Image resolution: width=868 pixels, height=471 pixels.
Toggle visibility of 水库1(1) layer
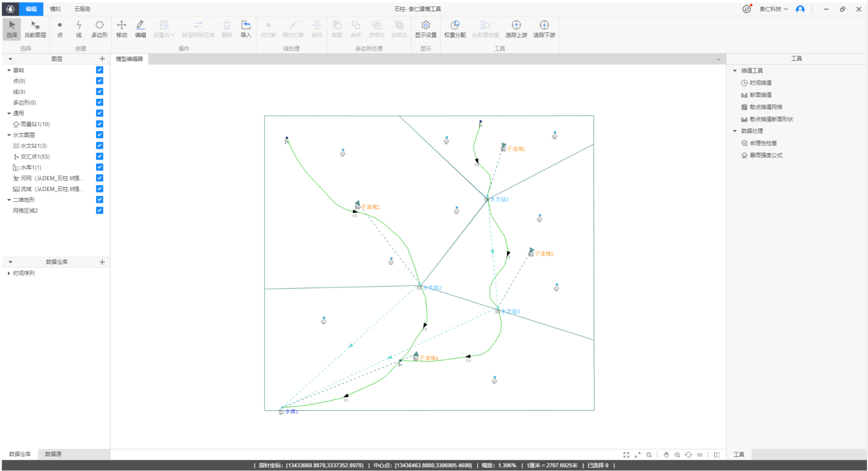99,167
